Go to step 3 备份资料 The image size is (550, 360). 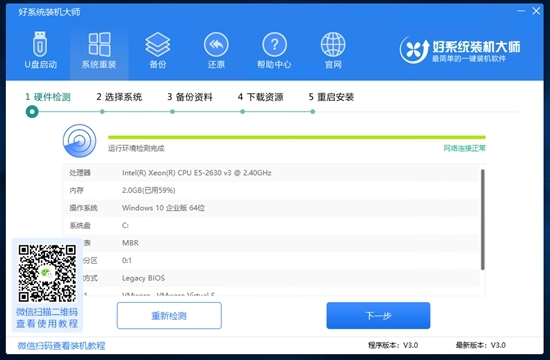point(190,97)
